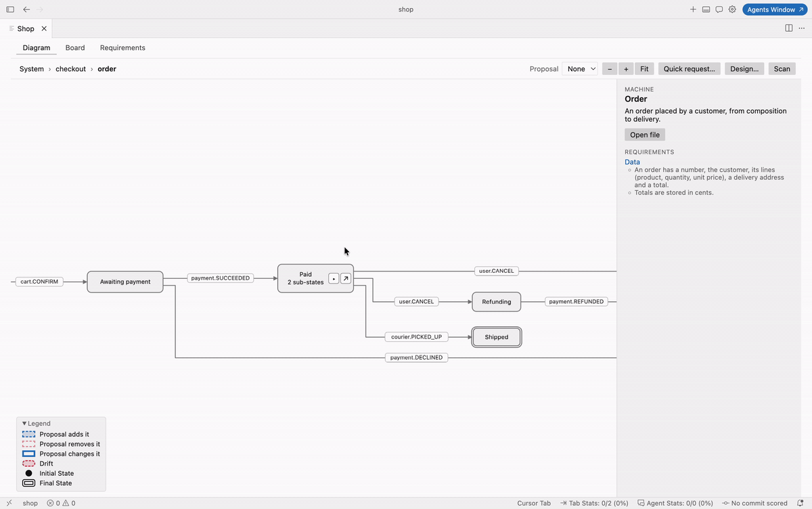Toggle the bottom panel layout icon
Screen dimensions: 812x509
click(706, 9)
